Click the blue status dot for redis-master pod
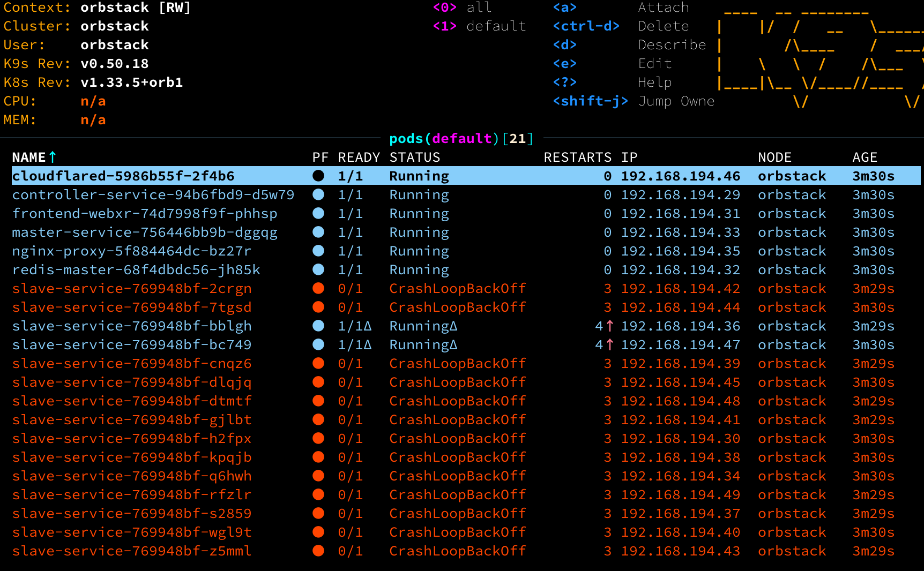The image size is (924, 571). coord(318,269)
